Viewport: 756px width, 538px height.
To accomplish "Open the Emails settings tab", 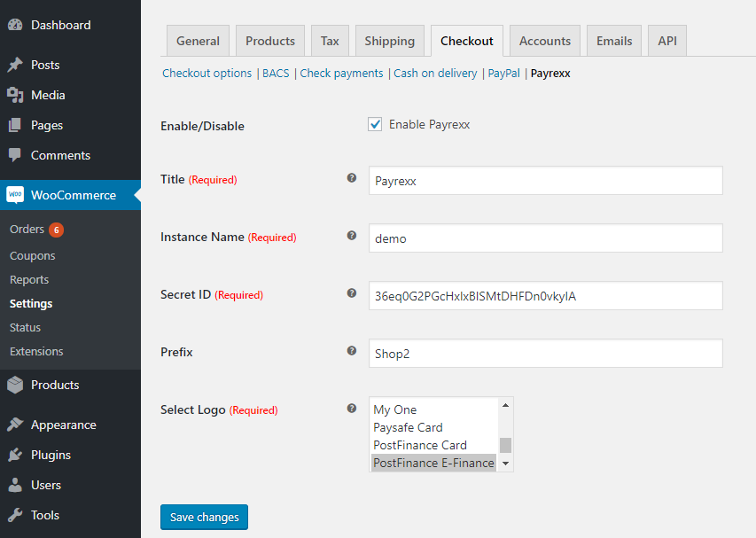I will (x=614, y=41).
